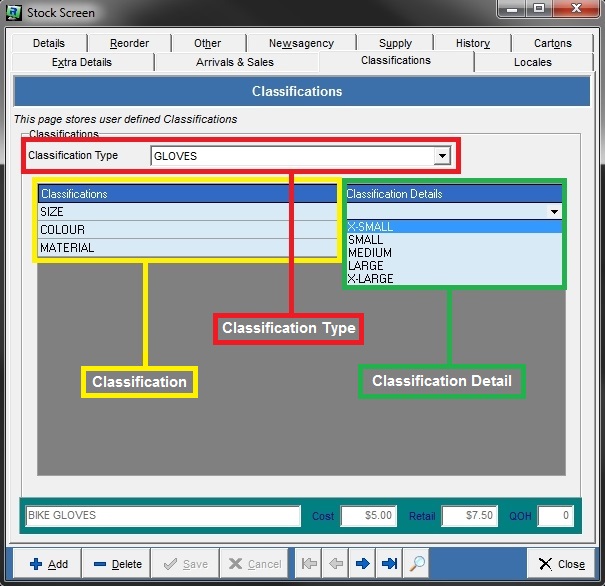Select X-LARGE in the details list
The image size is (605, 586).
(x=370, y=279)
